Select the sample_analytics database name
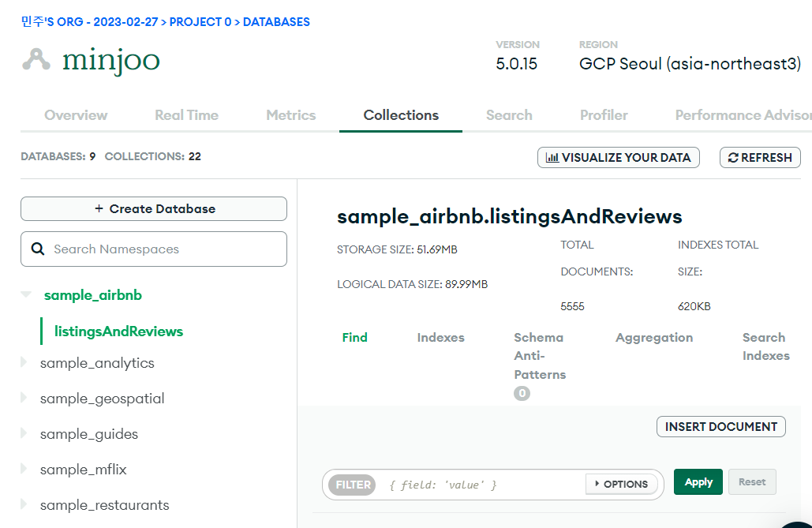This screenshot has width=812, height=528. 97,363
